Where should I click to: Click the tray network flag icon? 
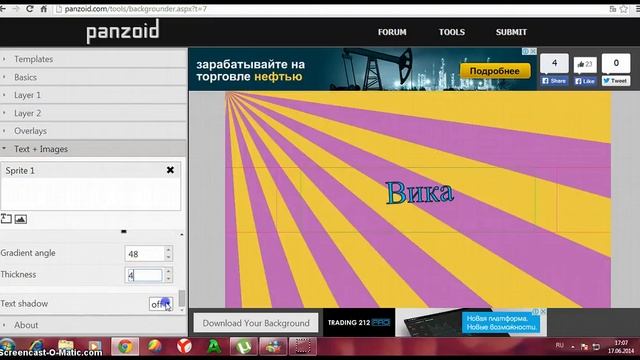pos(584,347)
